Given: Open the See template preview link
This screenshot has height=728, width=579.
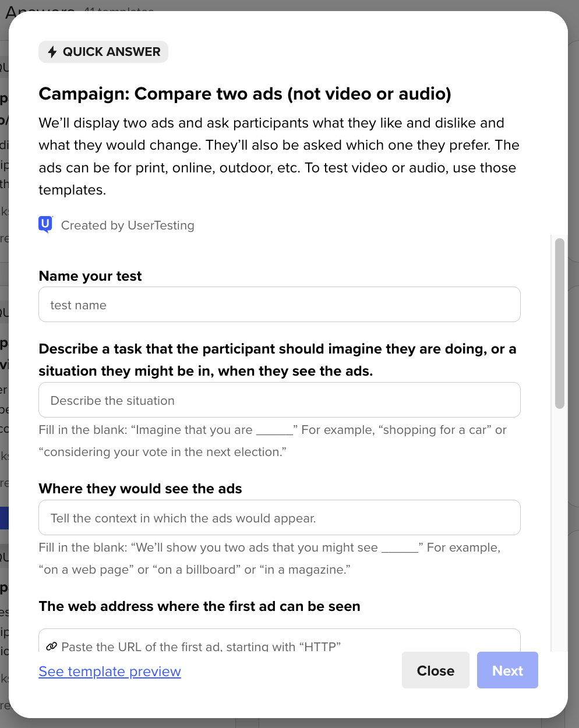Looking at the screenshot, I should pyautogui.click(x=110, y=671).
